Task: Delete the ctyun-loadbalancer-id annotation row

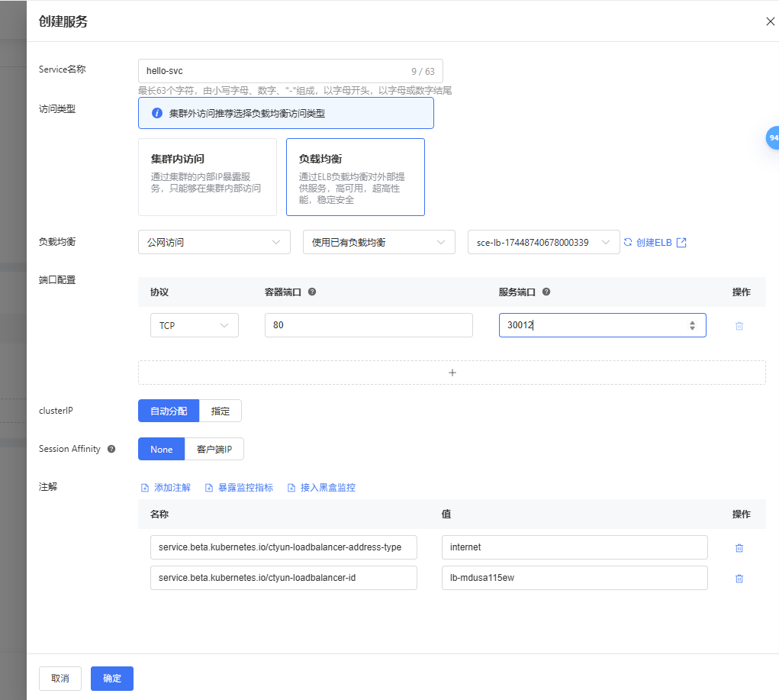Action: [739, 578]
